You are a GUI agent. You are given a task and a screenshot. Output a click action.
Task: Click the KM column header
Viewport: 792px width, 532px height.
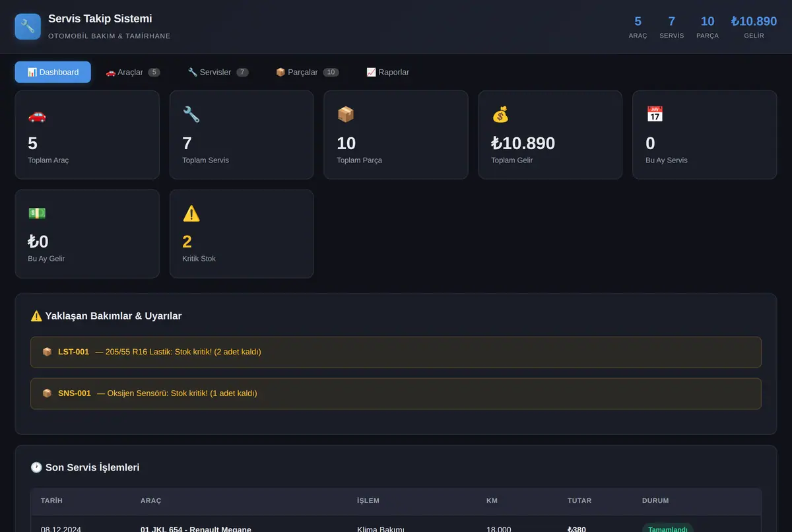click(x=492, y=501)
